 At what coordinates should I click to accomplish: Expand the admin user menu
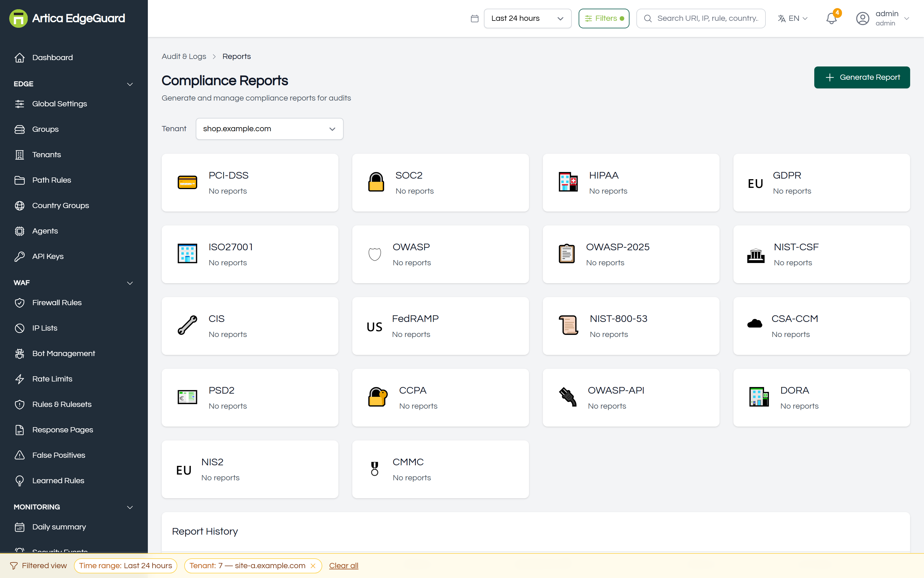pyautogui.click(x=883, y=18)
